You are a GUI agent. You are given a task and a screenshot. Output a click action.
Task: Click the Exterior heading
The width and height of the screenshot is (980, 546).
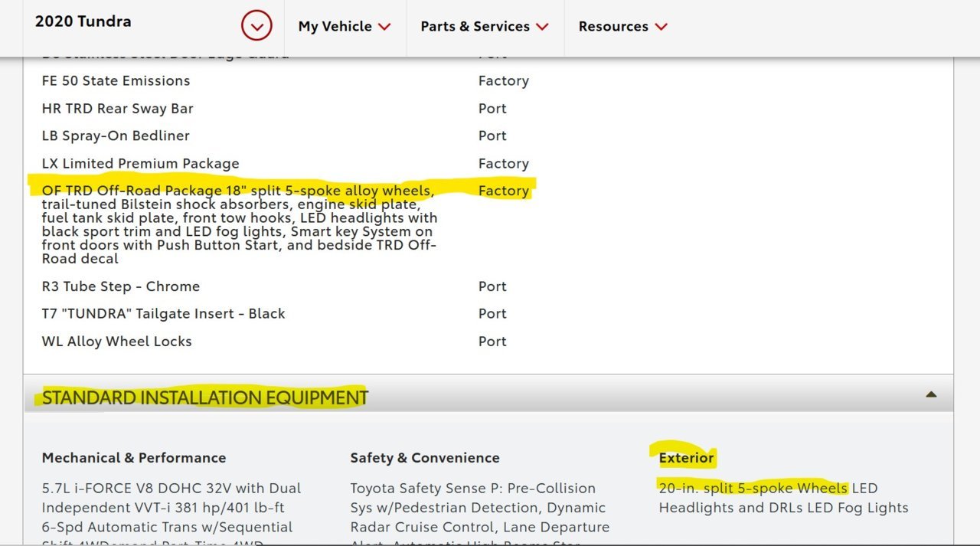pos(686,458)
